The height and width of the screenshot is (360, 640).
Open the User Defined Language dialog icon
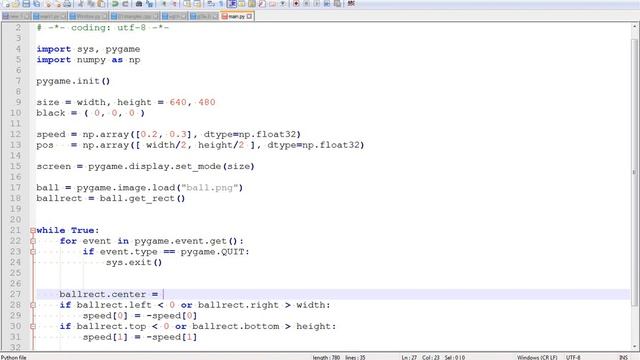point(242,4)
